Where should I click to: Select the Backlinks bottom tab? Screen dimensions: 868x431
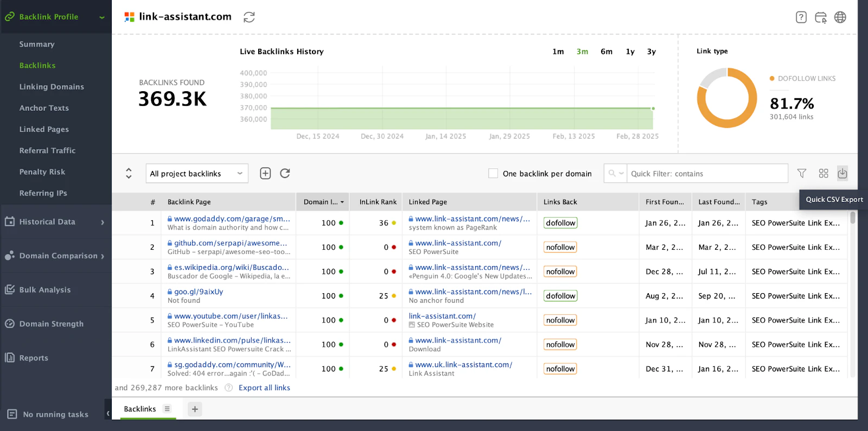(140, 409)
